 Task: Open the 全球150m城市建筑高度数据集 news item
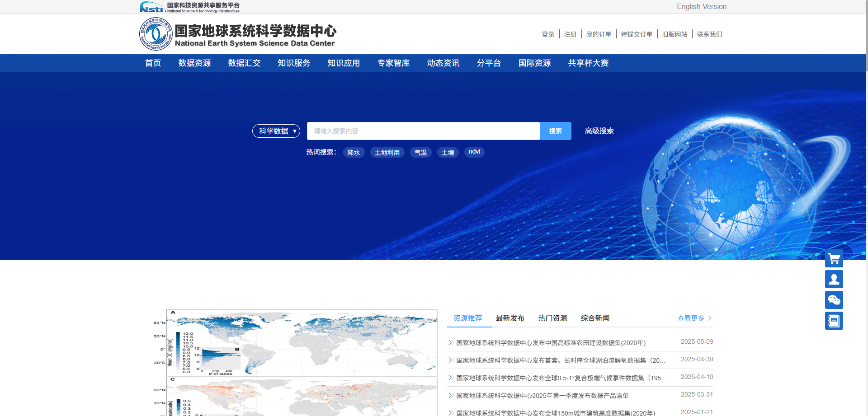point(556,413)
